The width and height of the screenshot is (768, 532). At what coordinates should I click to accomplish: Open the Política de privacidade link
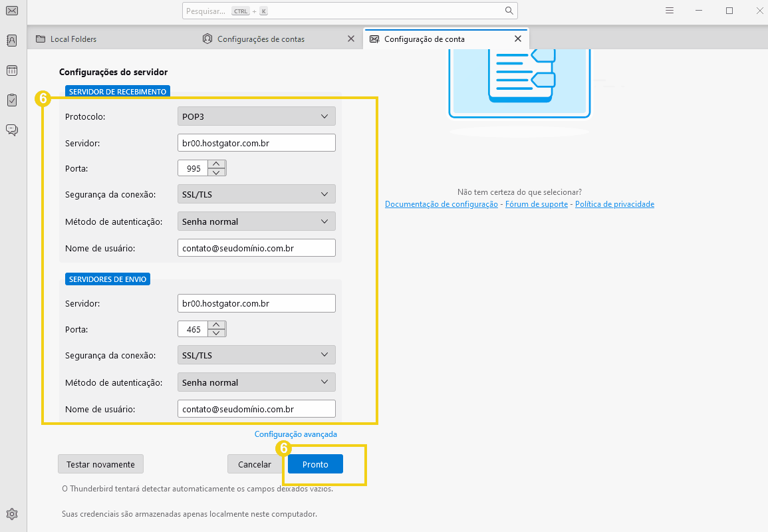614,204
